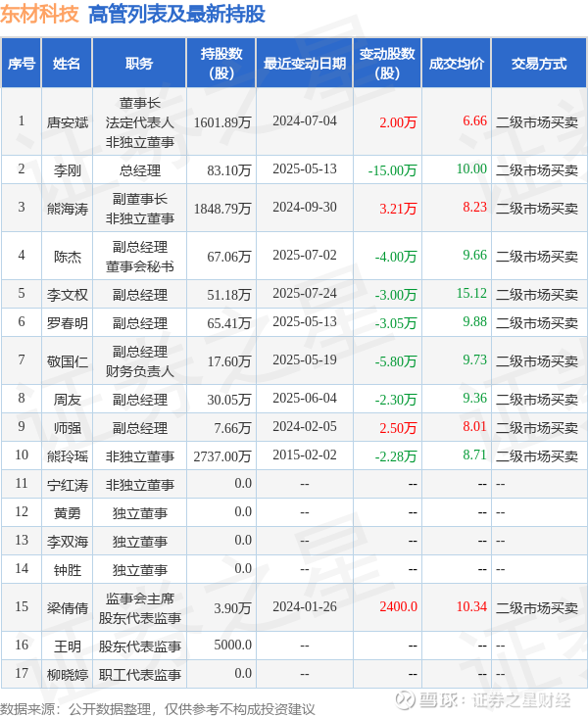Click the average price 6.66
The image size is (588, 718).
click(x=474, y=120)
